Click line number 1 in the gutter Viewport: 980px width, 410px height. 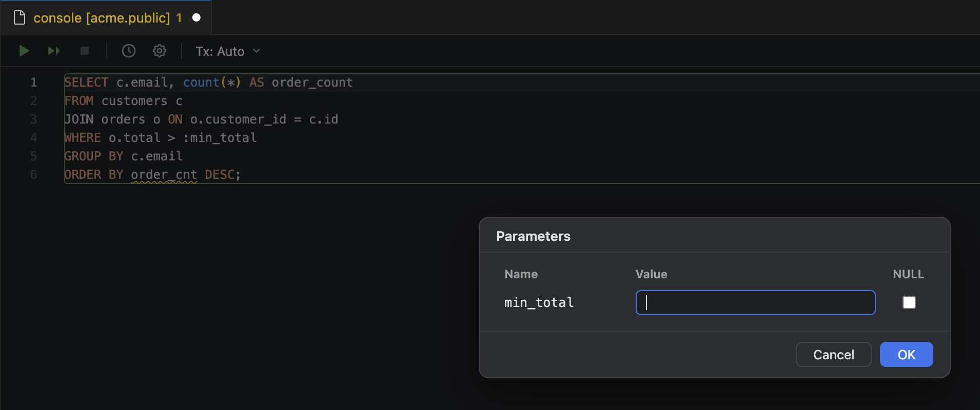pyautogui.click(x=33, y=83)
